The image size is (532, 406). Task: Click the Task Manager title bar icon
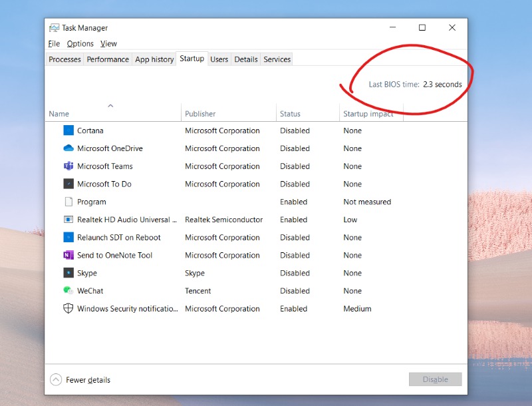(54, 28)
